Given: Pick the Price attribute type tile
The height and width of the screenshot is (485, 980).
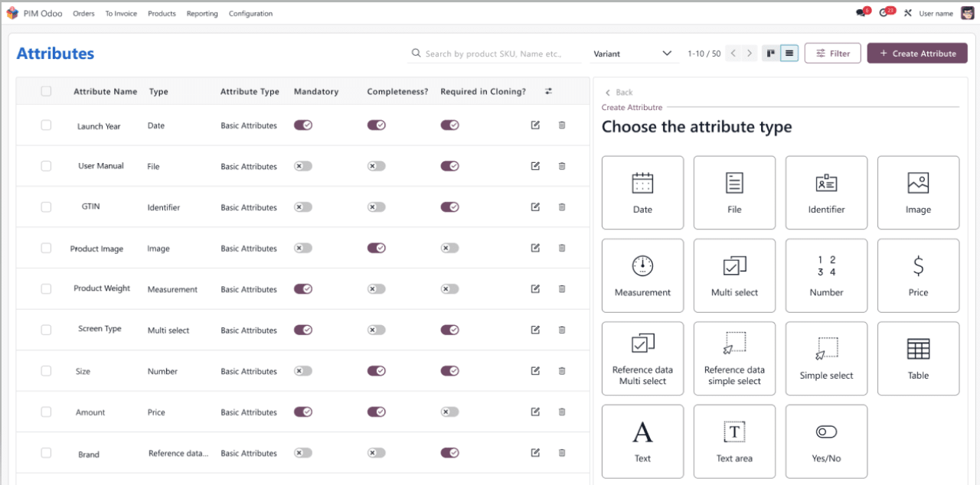Looking at the screenshot, I should coord(918,275).
